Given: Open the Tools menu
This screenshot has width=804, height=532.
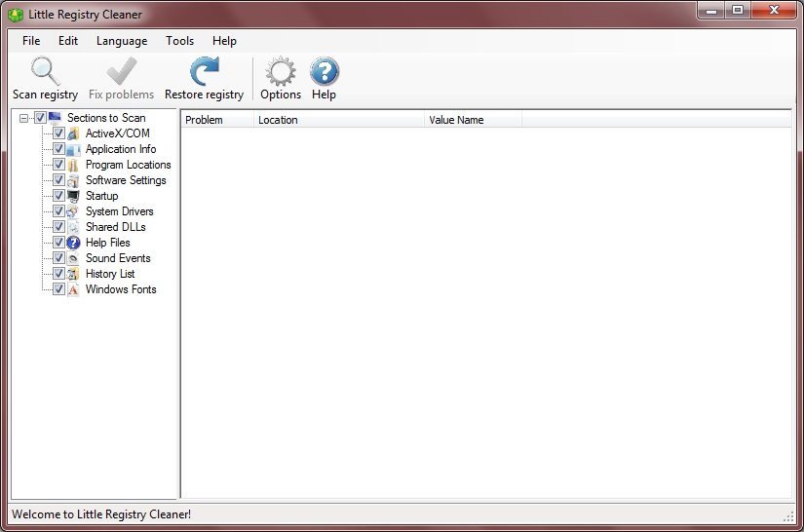Looking at the screenshot, I should 180,41.
